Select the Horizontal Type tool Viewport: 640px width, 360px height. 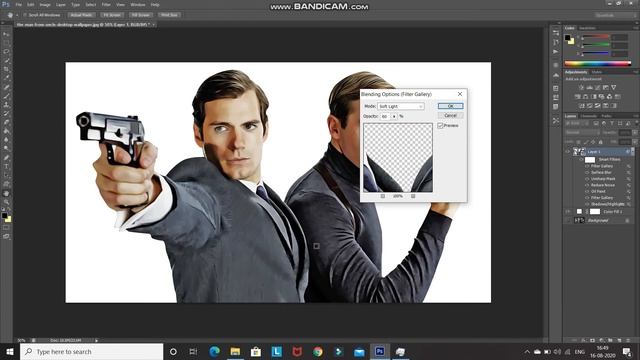[x=6, y=167]
